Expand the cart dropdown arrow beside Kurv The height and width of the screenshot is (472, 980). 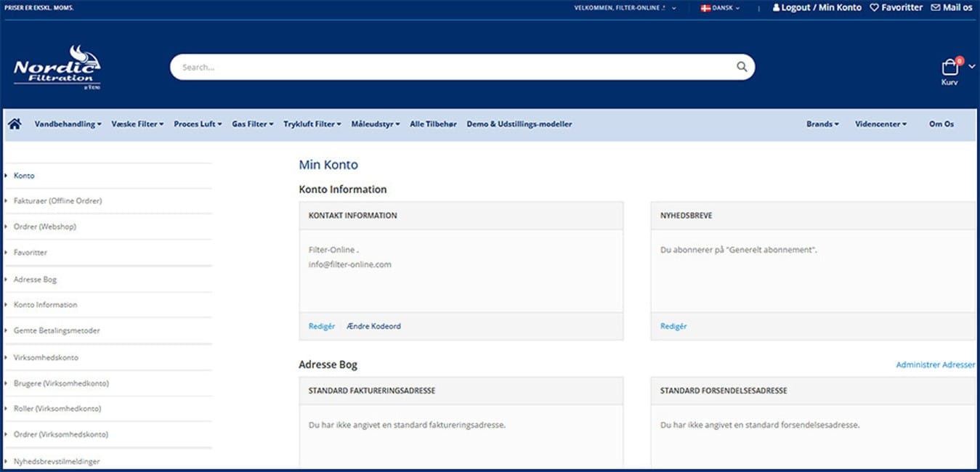pyautogui.click(x=972, y=66)
